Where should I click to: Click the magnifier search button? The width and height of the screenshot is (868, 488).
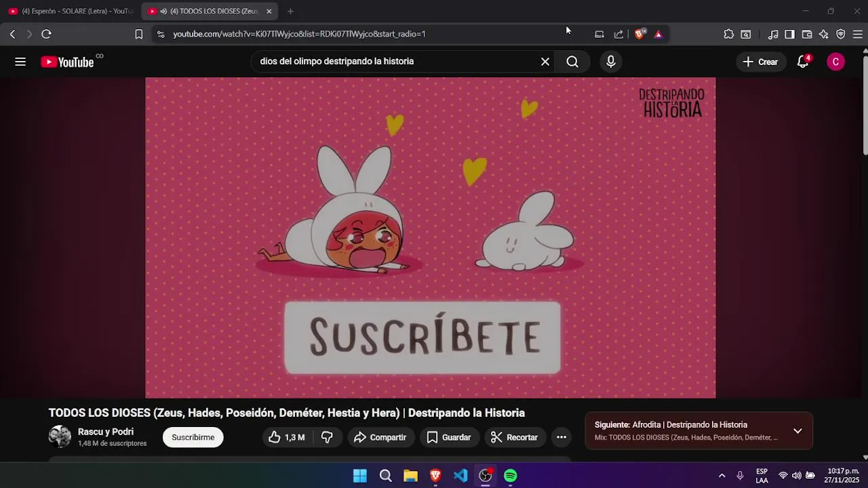572,62
